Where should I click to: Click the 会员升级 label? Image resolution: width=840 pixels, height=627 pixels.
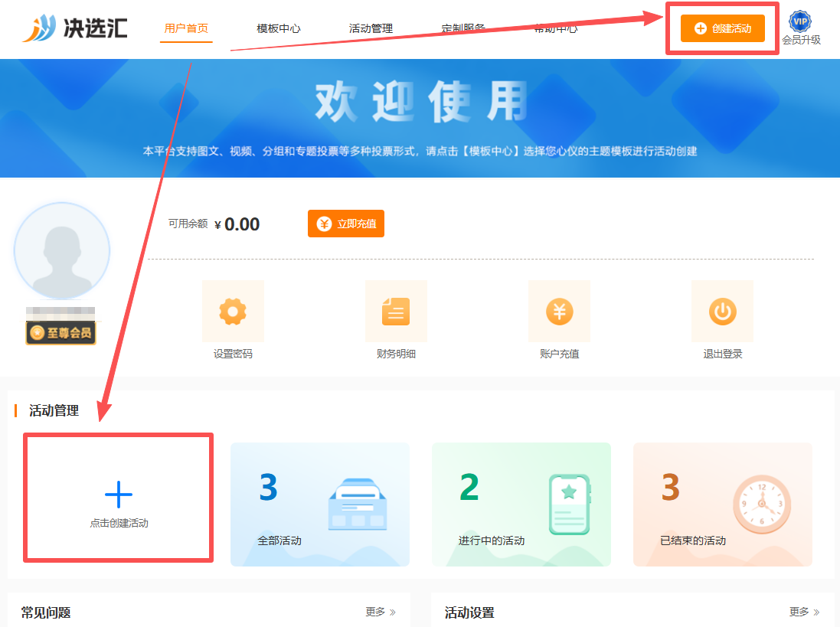click(801, 40)
